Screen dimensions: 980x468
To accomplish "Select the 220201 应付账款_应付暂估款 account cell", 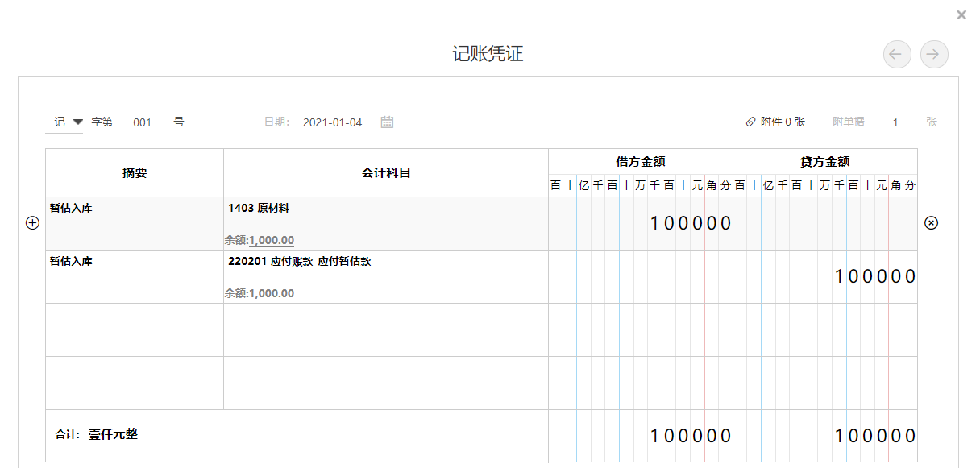I will tap(386, 276).
